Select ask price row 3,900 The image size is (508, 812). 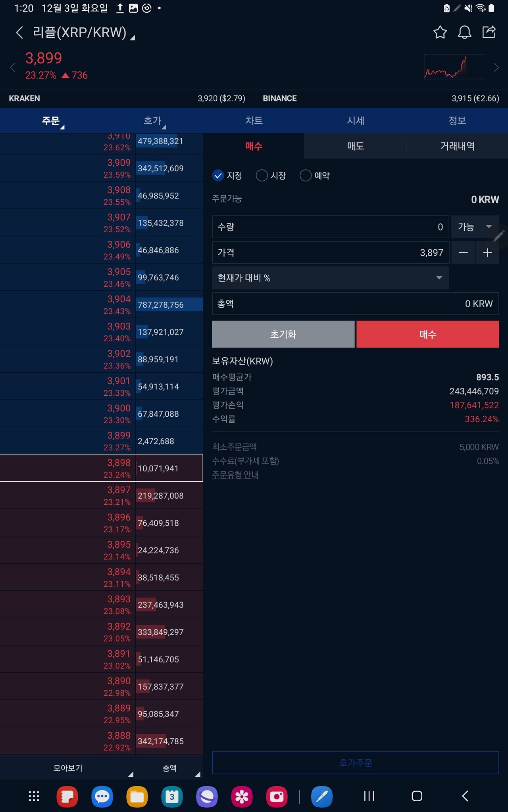click(x=102, y=414)
